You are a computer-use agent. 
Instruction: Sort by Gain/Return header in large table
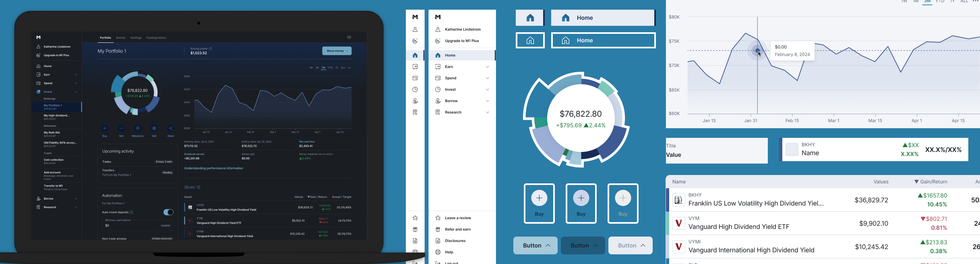tap(930, 182)
